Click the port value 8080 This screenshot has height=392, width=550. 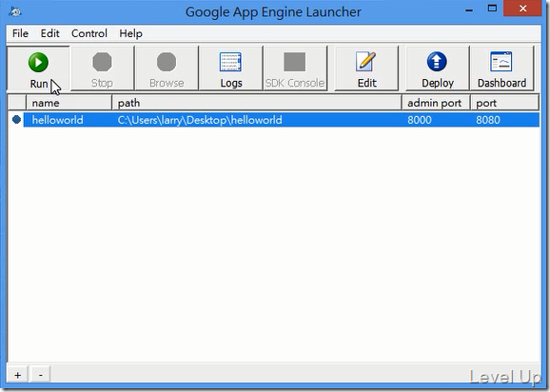coord(488,120)
